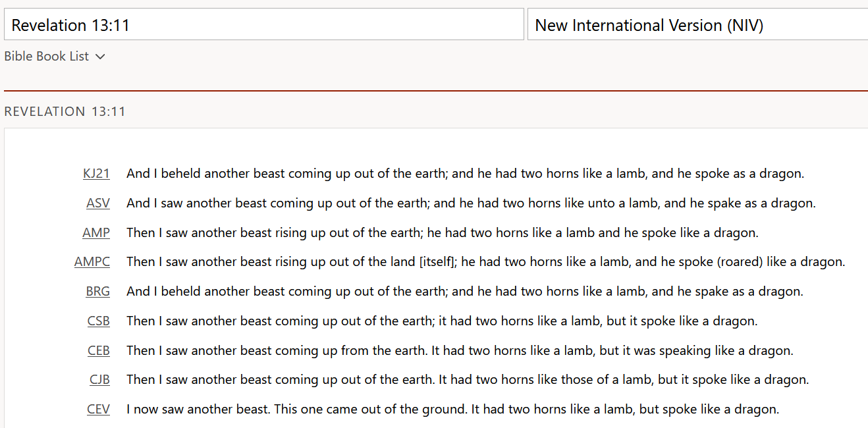Screen dimensions: 868x428
Task: Click the ASV verse with 'spake'
Action: tap(471, 203)
